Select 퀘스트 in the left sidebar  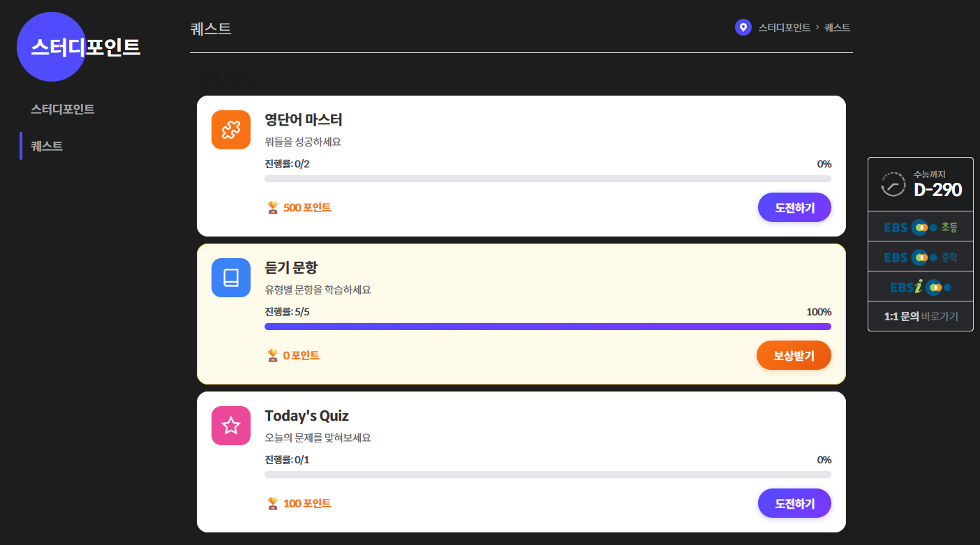(x=47, y=146)
